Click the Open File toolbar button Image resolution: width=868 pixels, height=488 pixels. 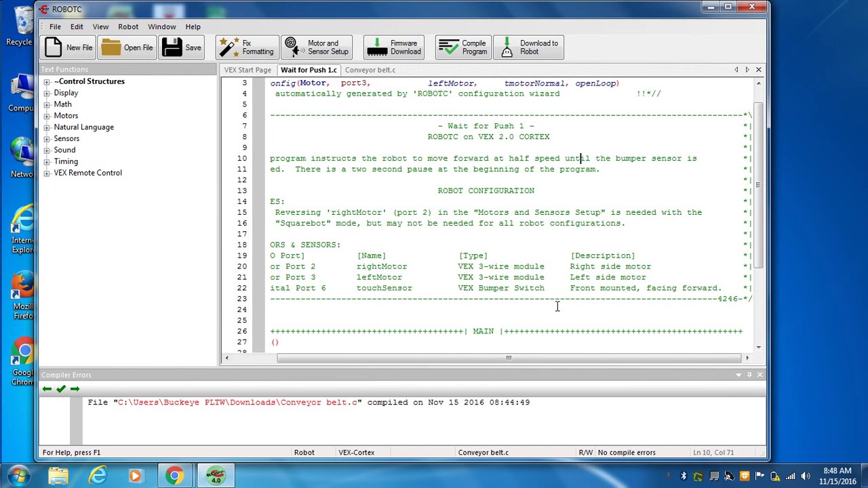(x=127, y=47)
